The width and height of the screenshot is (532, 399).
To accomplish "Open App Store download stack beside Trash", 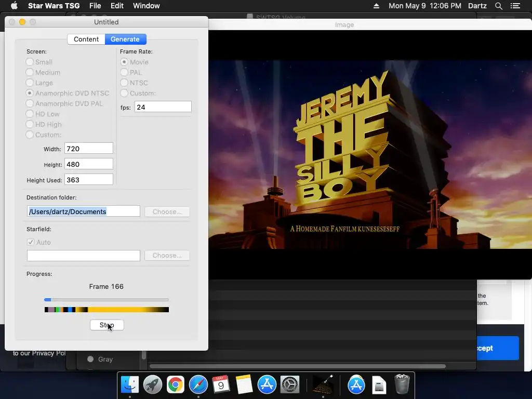I will point(356,385).
